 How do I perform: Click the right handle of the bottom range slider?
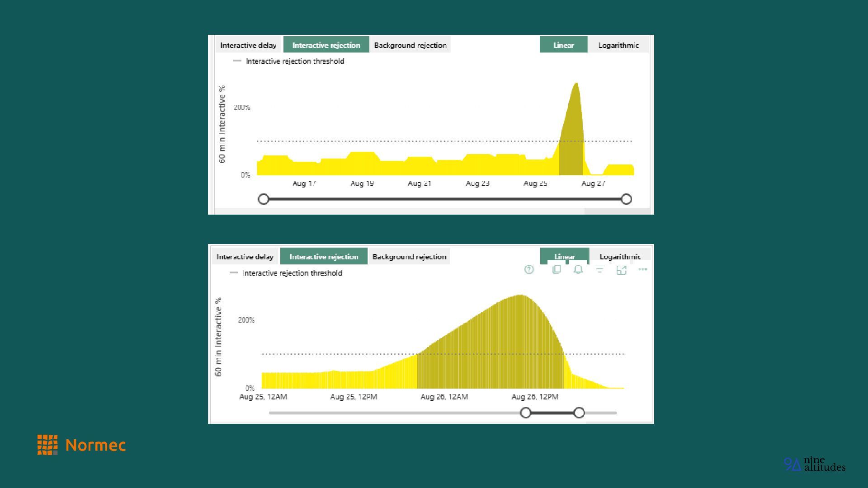[x=579, y=413]
